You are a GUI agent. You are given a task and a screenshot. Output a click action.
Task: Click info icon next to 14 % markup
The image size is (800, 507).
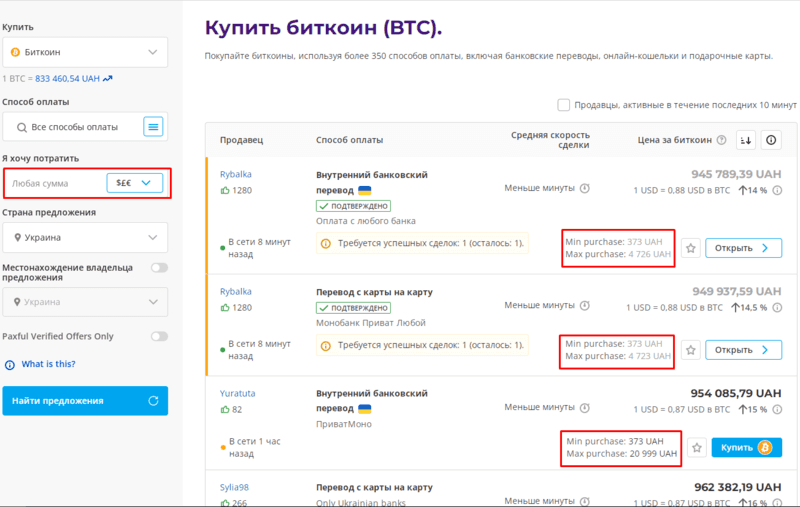pos(777,190)
